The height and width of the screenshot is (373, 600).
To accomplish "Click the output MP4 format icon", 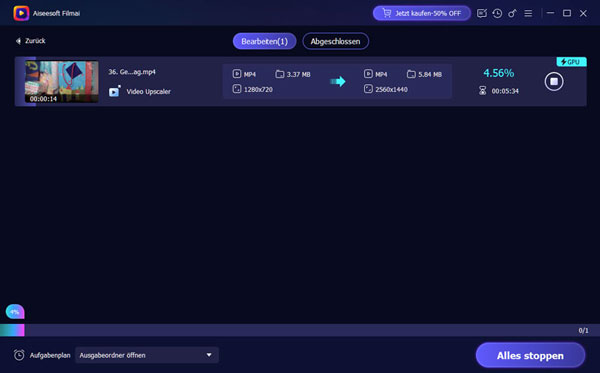I will click(368, 74).
